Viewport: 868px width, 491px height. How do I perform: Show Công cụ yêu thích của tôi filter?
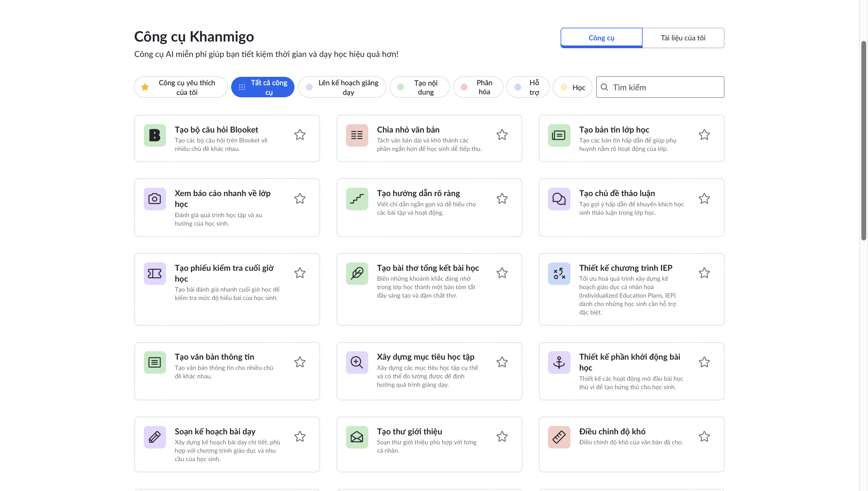[181, 87]
